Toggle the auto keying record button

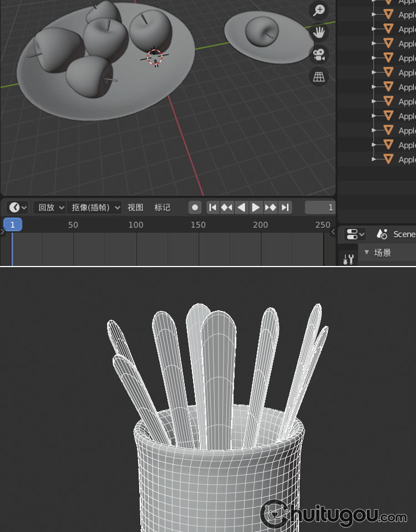coord(195,208)
